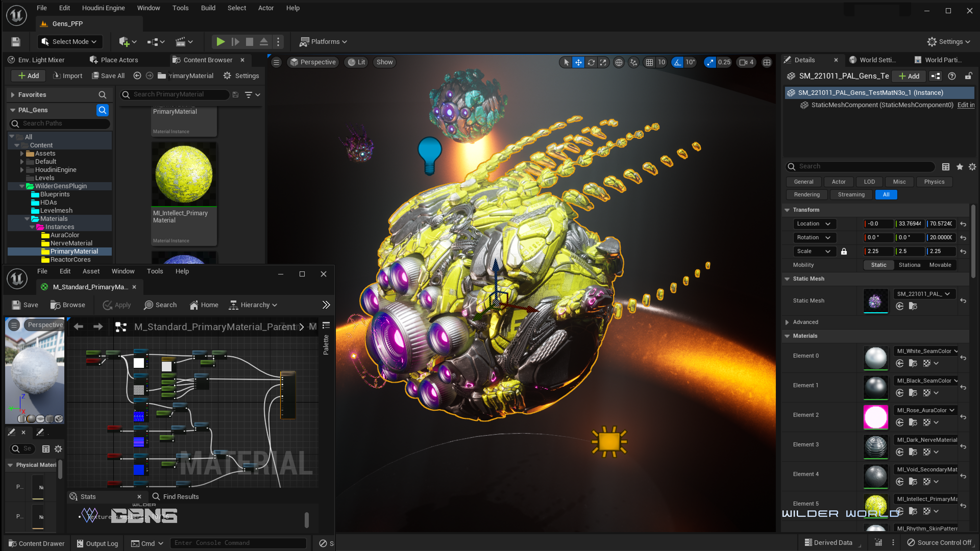980x551 pixels.
Task: Select the rotate transform gizmo tool
Action: pos(591,62)
